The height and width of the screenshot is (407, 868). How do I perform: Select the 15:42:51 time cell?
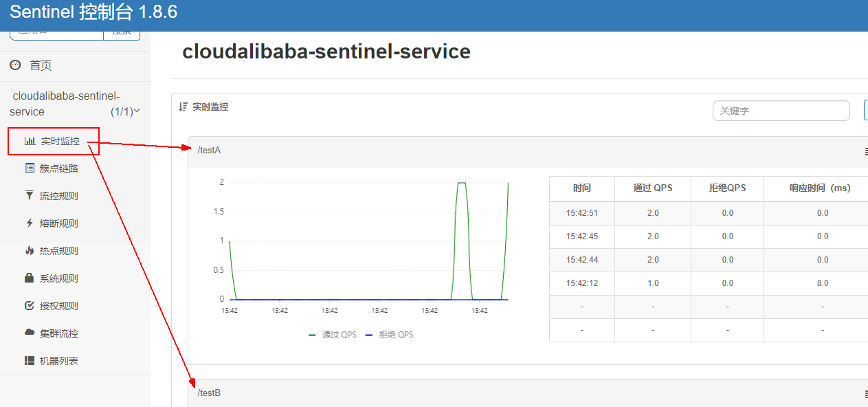pos(582,213)
